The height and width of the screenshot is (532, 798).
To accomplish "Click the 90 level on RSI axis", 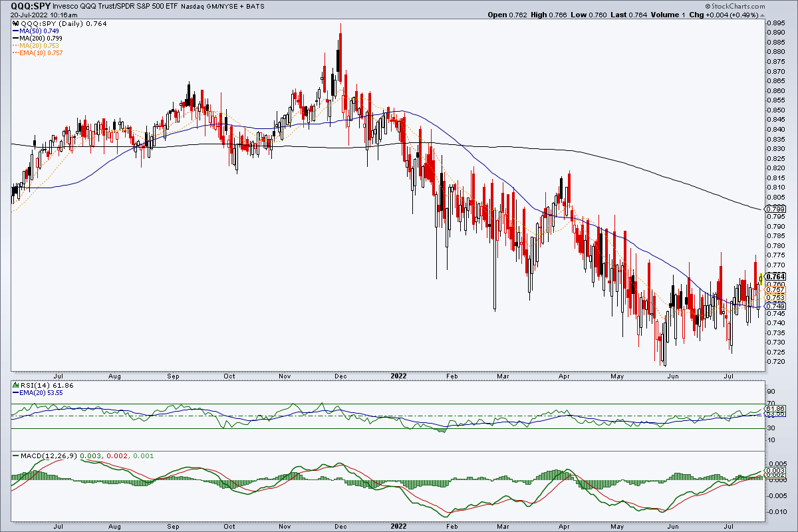I will pyautogui.click(x=771, y=391).
